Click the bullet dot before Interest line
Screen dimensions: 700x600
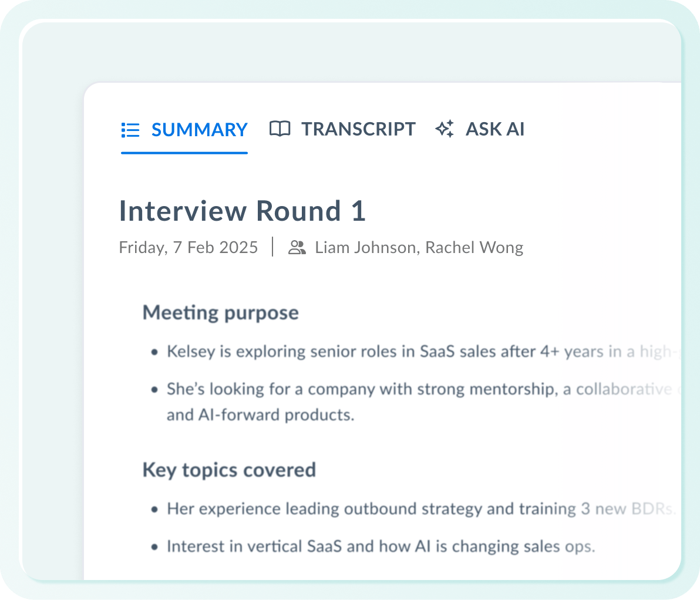pyautogui.click(x=154, y=547)
